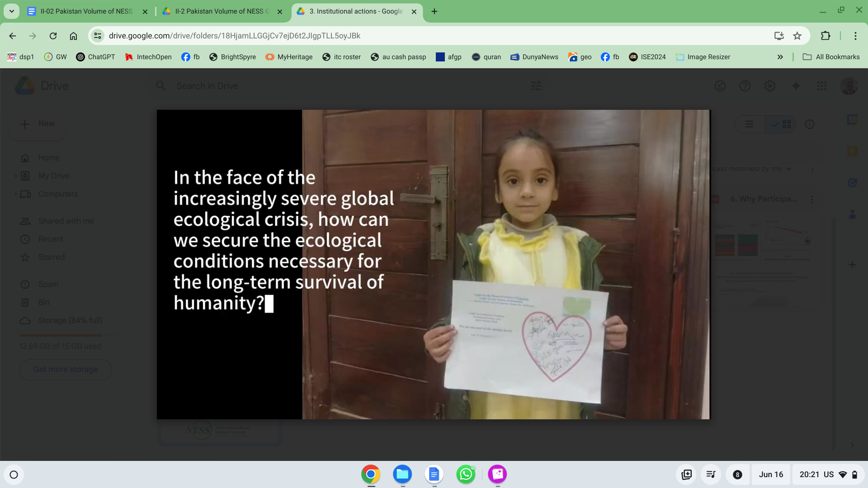Switch to grid layout view

point(781,124)
